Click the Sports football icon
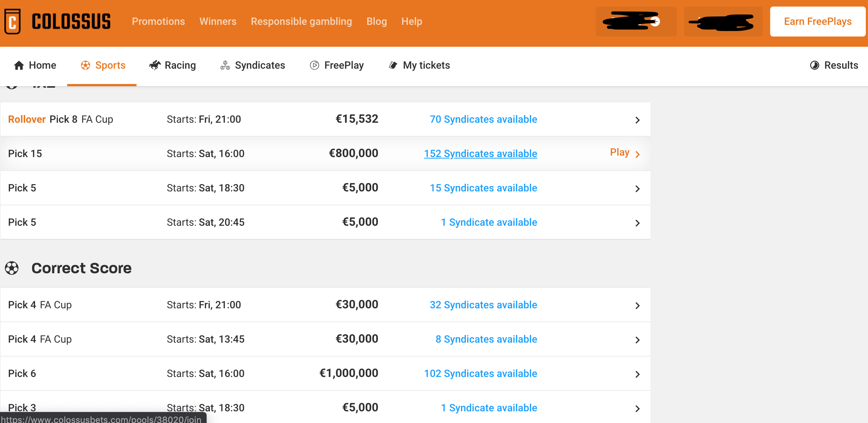 85,65
